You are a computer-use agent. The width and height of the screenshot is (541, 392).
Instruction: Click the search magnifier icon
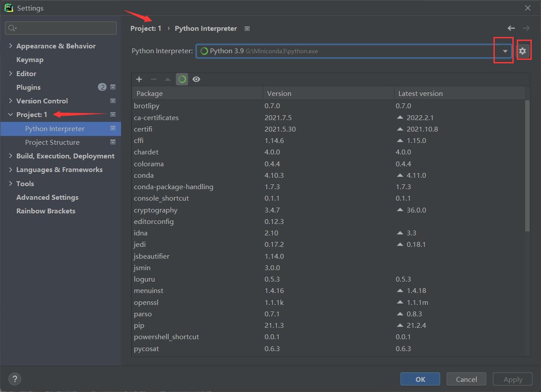(12, 28)
